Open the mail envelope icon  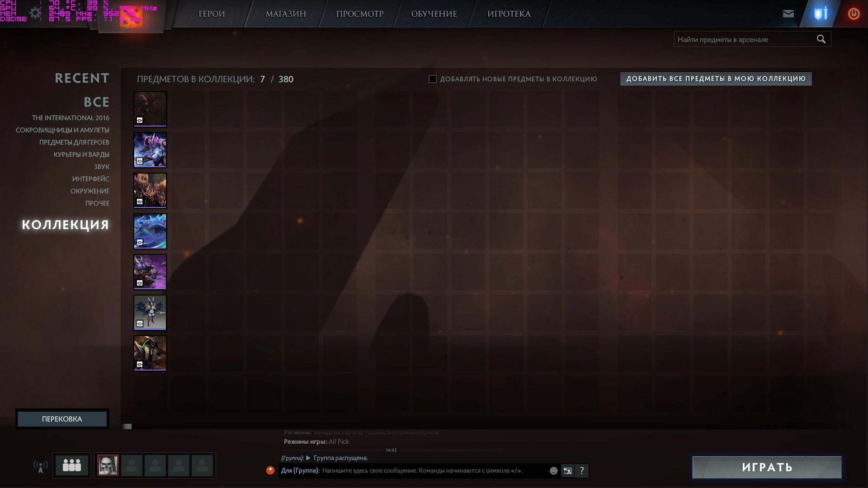788,14
